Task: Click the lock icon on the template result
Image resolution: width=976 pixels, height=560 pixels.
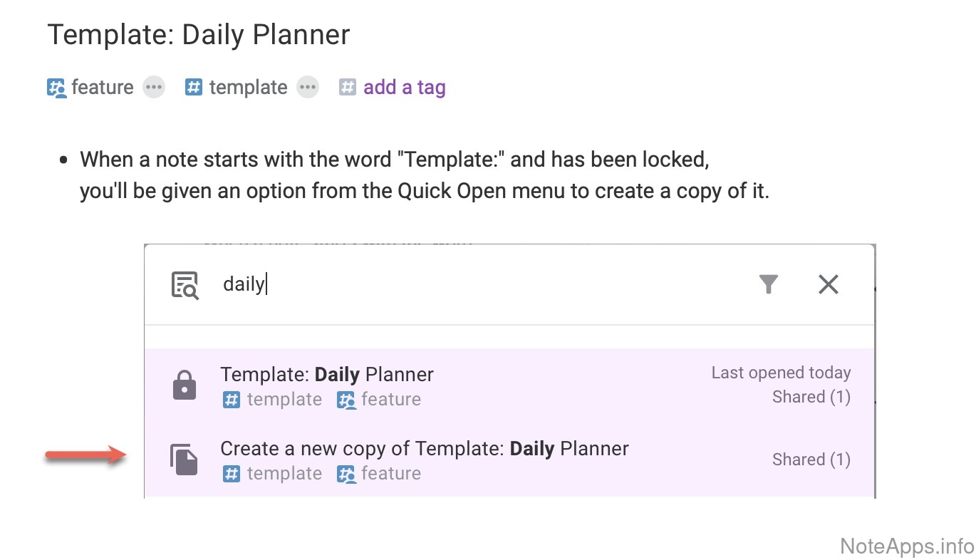Action: coord(185,385)
